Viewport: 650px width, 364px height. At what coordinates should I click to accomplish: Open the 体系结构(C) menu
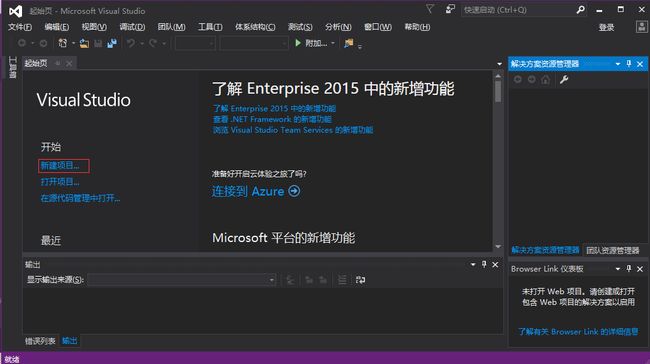[x=255, y=27]
